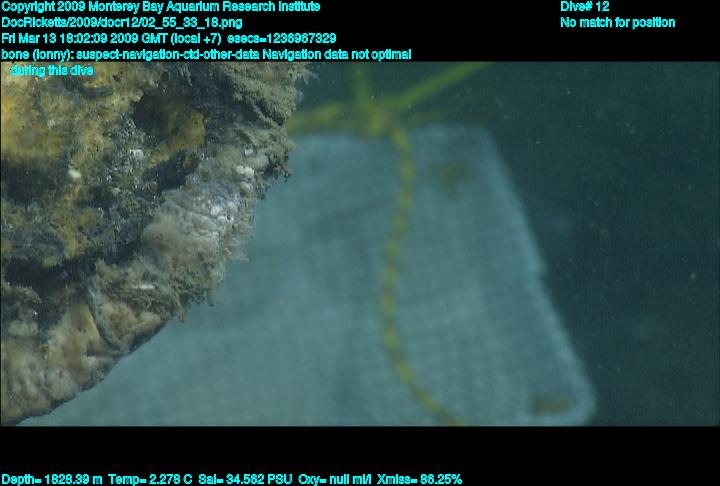Image resolution: width=720 pixels, height=486 pixels.
Task: Click the 'during this dive' text
Action: (50, 70)
